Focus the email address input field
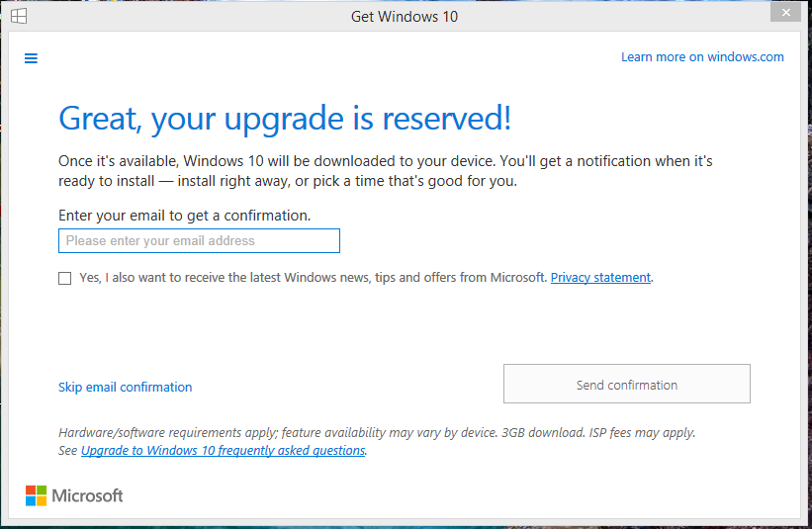The width and height of the screenshot is (812, 529). point(199,240)
